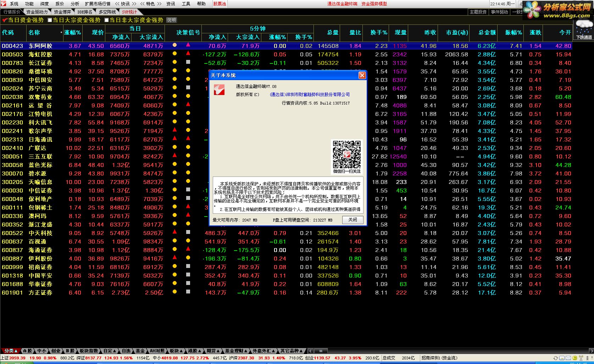Select stock row 002230 科大讯飞

(286, 122)
